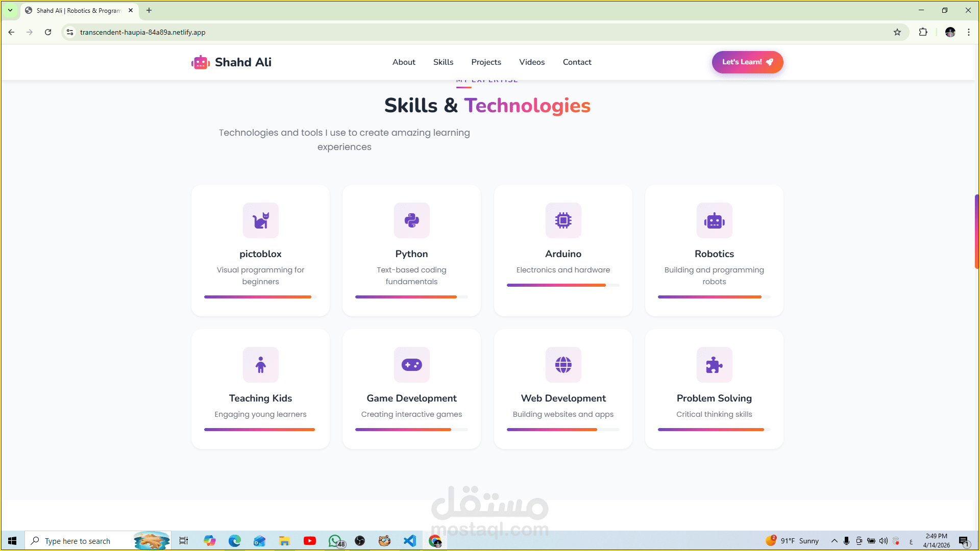
Task: Open Outlook from the taskbar
Action: (259, 541)
